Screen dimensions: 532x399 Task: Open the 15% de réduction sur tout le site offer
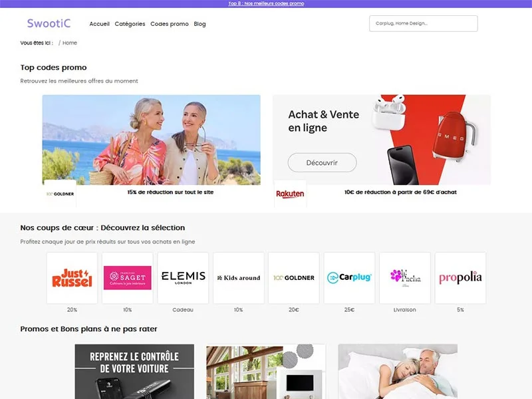click(170, 192)
